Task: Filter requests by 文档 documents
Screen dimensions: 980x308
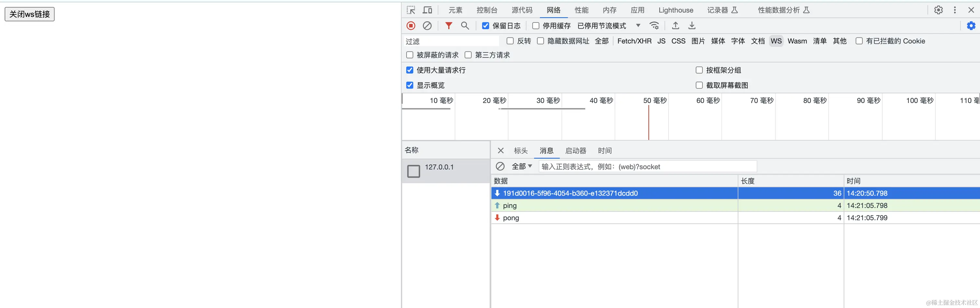Action: tap(758, 41)
